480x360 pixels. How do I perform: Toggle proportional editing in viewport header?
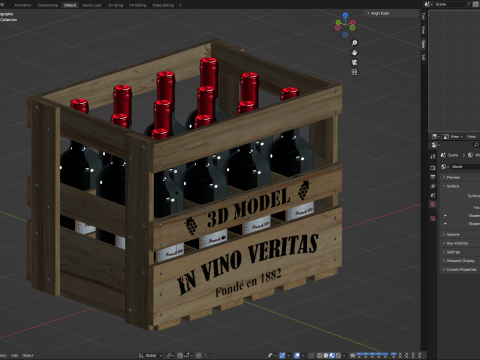tap(198, 355)
